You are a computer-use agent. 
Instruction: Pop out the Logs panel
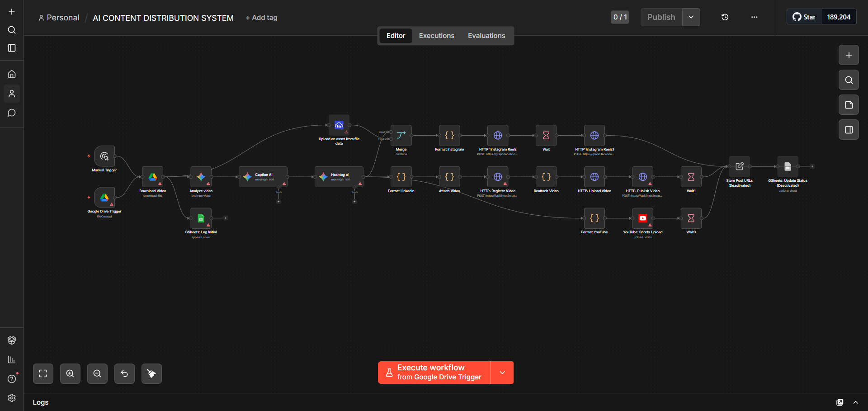tap(840, 402)
